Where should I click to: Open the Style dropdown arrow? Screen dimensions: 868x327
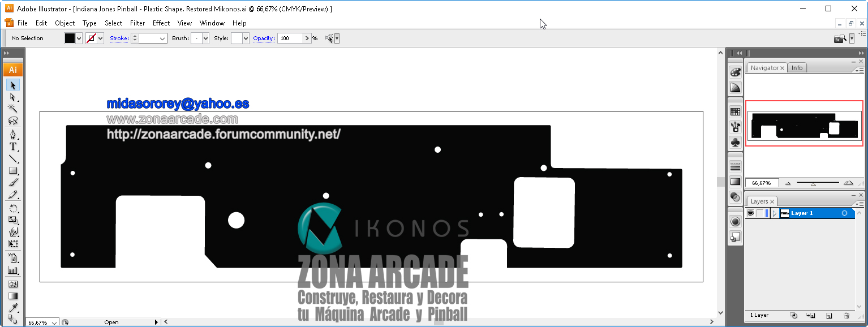click(x=246, y=38)
